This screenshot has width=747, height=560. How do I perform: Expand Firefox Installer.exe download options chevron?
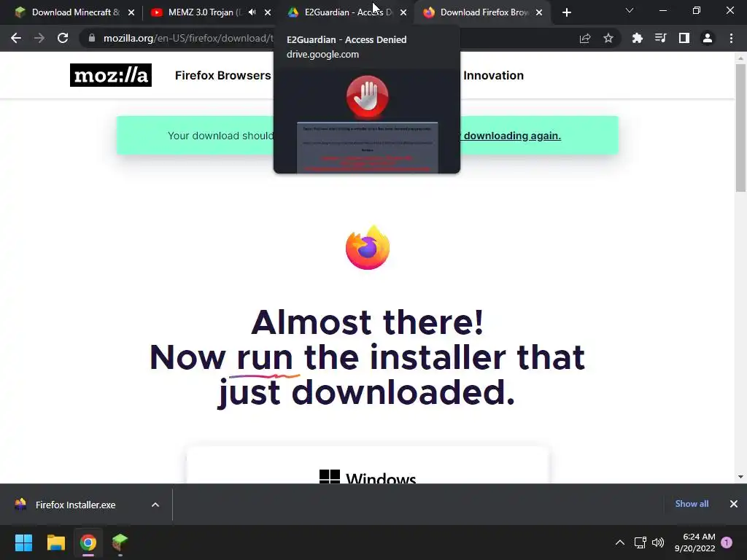[x=155, y=505]
